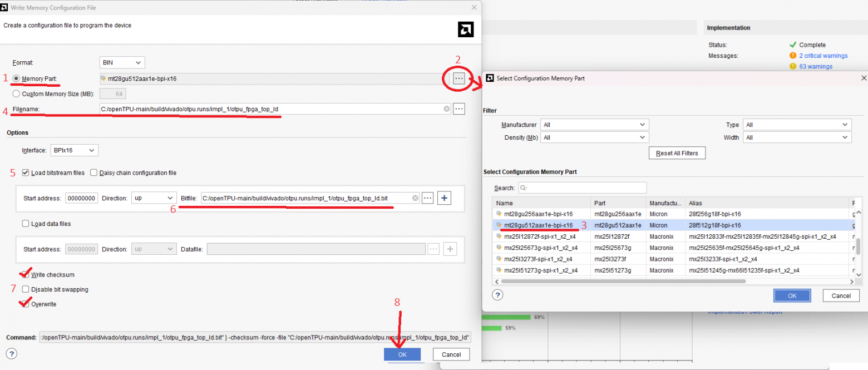Click horizontal scrollbar of memory part table
Image resolution: width=868 pixels, height=370 pixels.
[x=623, y=282]
